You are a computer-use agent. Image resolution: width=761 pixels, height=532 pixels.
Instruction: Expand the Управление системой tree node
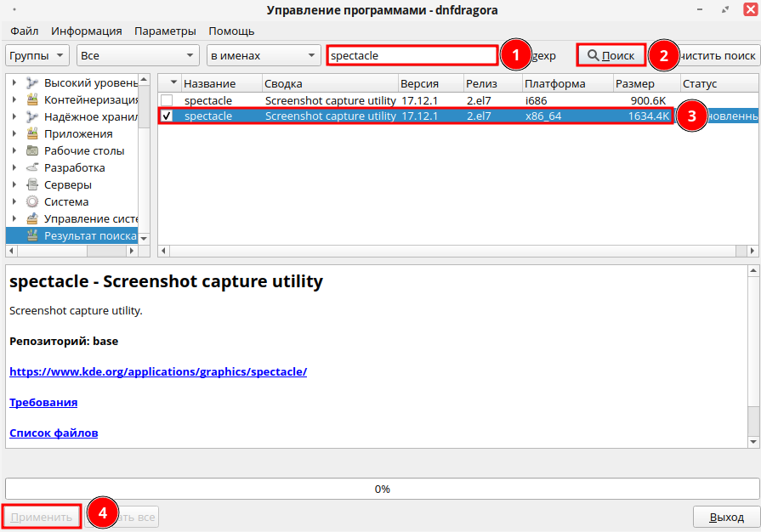click(x=14, y=219)
